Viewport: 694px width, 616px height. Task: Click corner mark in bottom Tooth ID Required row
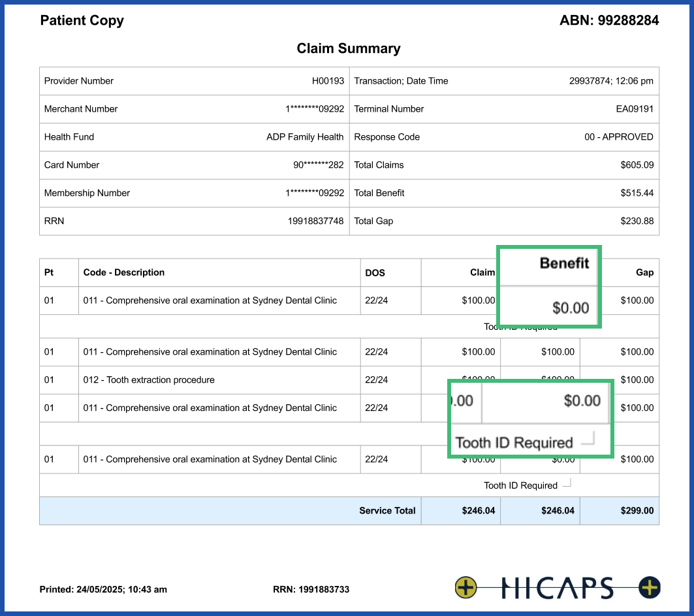pyautogui.click(x=567, y=483)
